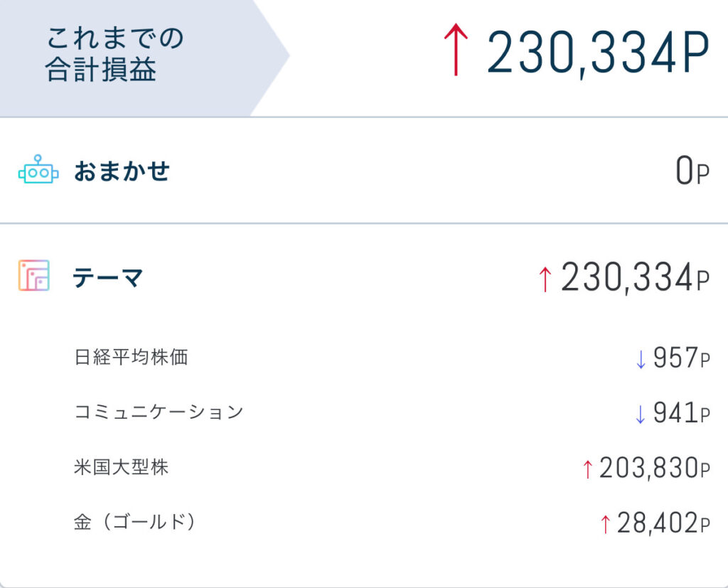
Task: Click the 957P loss value
Action: [x=682, y=358]
